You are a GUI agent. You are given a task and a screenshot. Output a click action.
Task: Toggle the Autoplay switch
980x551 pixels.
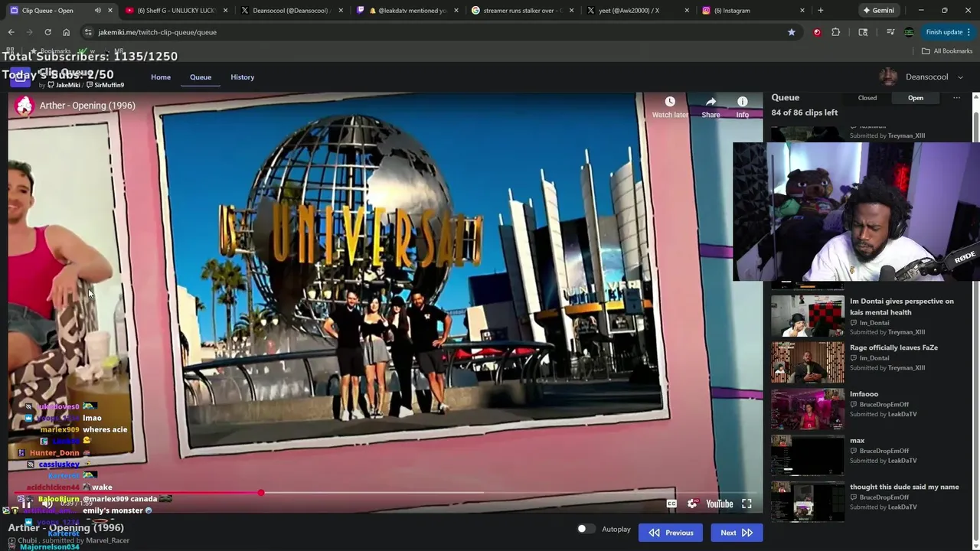pyautogui.click(x=585, y=529)
